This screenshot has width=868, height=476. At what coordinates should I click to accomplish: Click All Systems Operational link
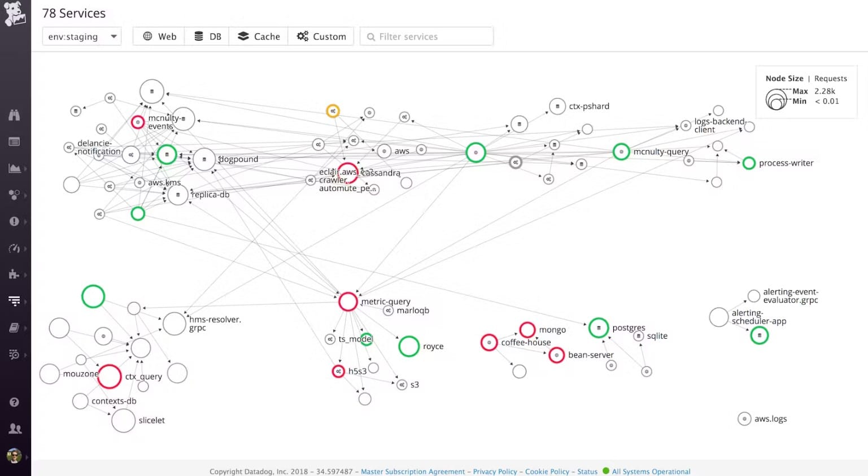(651, 471)
